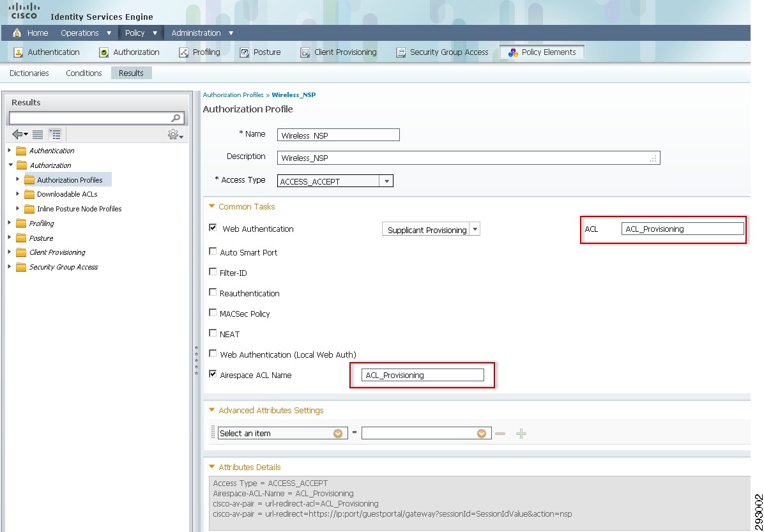
Task: Click the Authorization Profiles breadcrumb link
Action: pos(233,95)
